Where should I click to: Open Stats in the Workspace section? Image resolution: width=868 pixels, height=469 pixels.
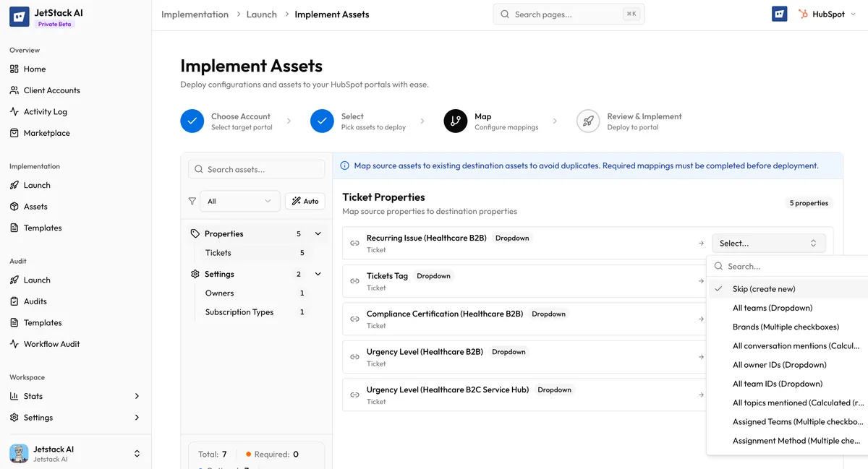click(x=33, y=396)
